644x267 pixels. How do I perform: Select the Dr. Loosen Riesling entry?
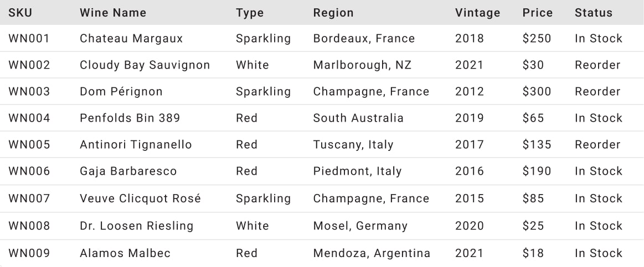click(x=136, y=226)
